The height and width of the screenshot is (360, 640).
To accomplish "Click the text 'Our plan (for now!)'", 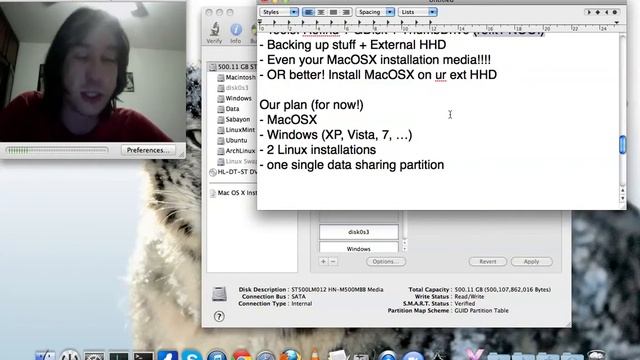I will click(x=311, y=105).
